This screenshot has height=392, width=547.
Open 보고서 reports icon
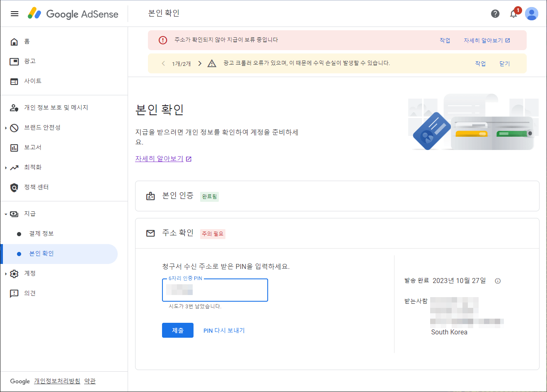15,147
